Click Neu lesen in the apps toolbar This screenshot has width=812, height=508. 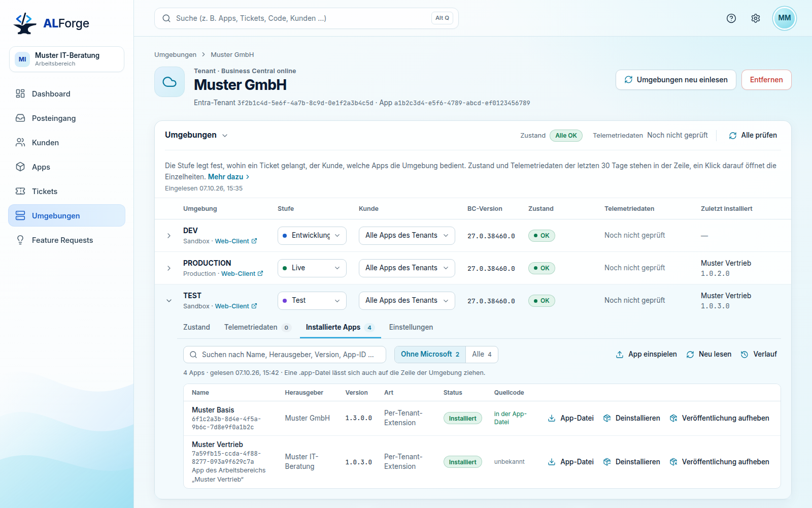tap(709, 355)
